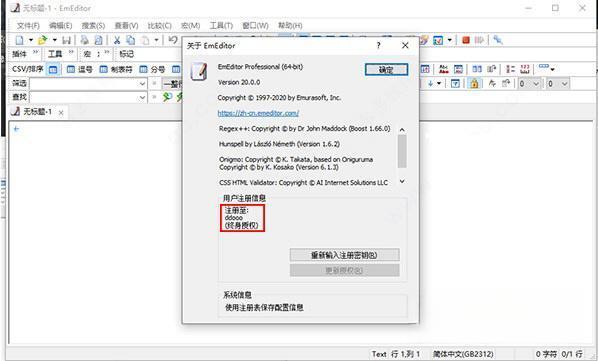The image size is (598, 361).
Task: Click 行 1,列 1 position in status bar
Action: click(x=405, y=354)
